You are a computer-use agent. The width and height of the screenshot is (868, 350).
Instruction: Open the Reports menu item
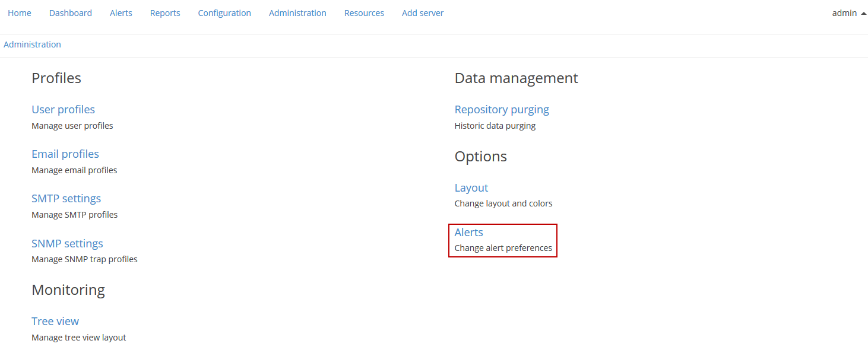(x=165, y=13)
